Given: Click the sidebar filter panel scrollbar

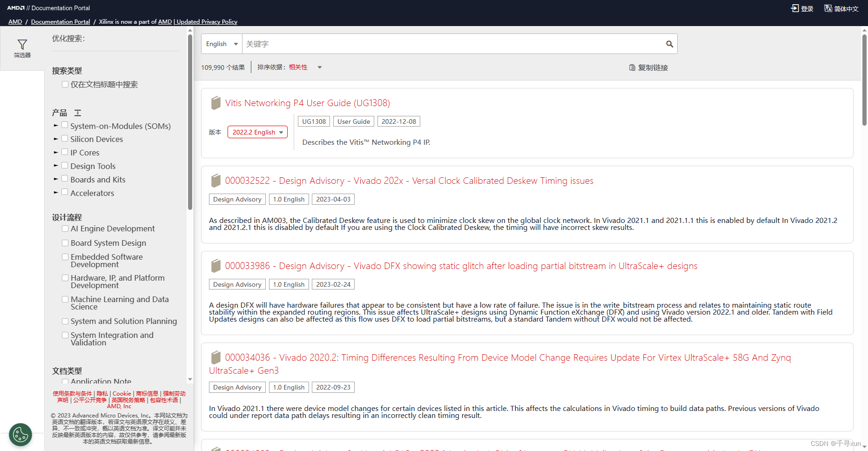Looking at the screenshot, I should point(190,122).
